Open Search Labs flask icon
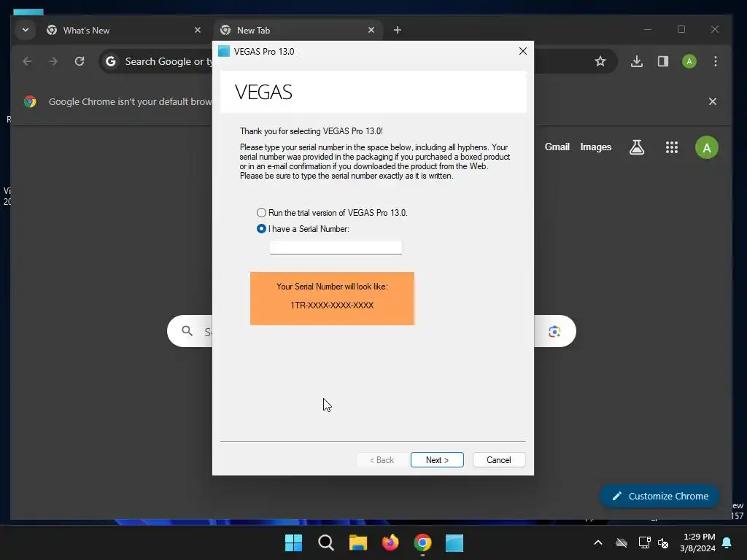The image size is (747, 560). click(x=636, y=147)
